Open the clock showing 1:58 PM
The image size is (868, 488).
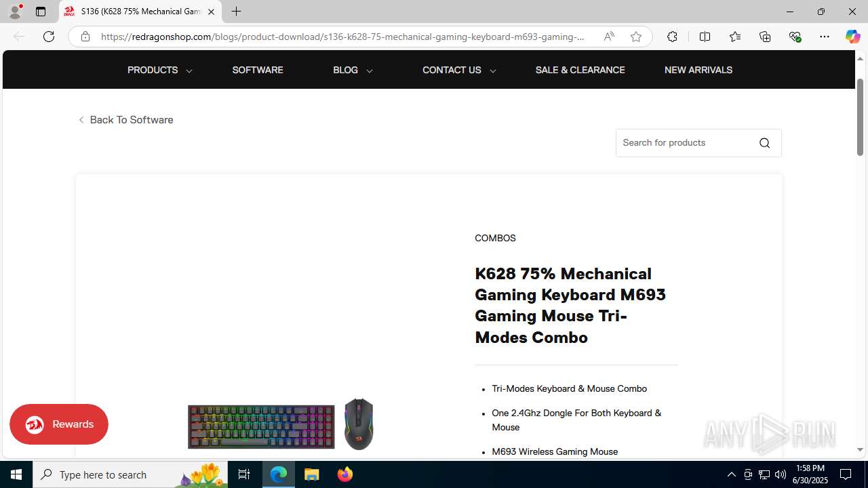[x=810, y=474]
